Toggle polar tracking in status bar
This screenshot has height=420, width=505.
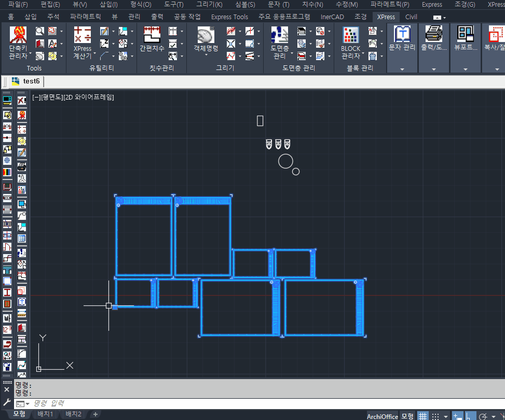483,416
